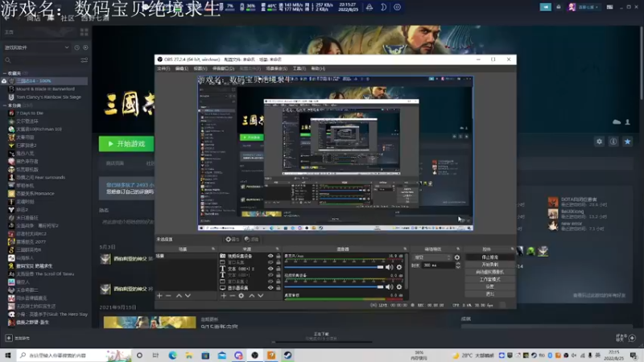This screenshot has height=362, width=644.
Task: Open Steam game settings gear icon
Action: click(599, 142)
